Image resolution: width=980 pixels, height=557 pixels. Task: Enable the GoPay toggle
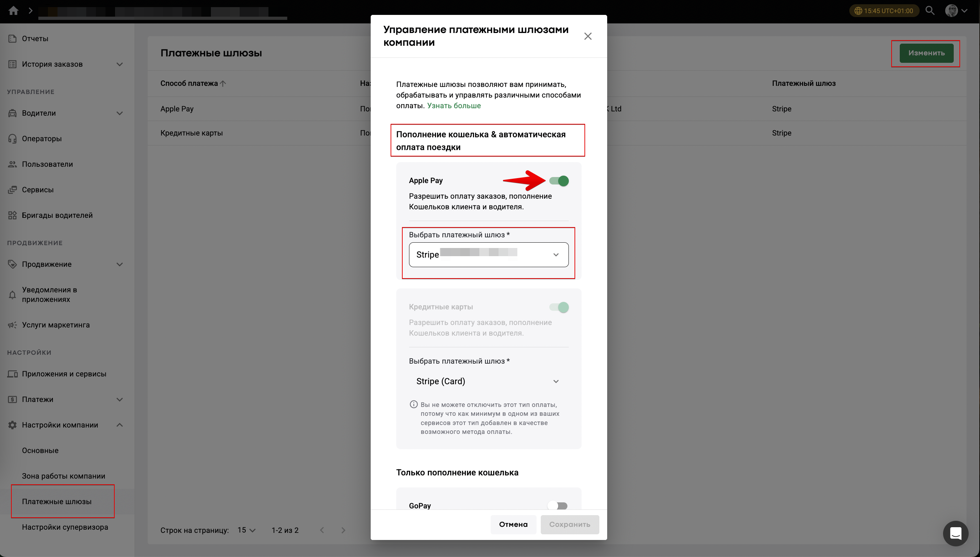point(557,506)
